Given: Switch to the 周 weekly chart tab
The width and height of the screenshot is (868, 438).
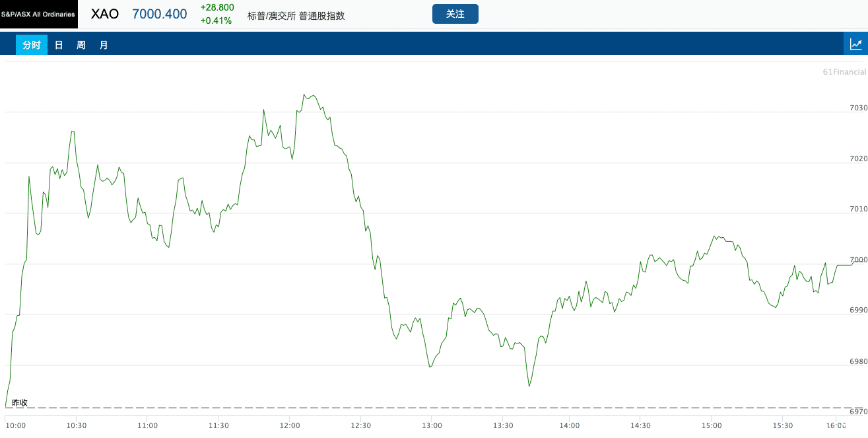Looking at the screenshot, I should tap(81, 45).
